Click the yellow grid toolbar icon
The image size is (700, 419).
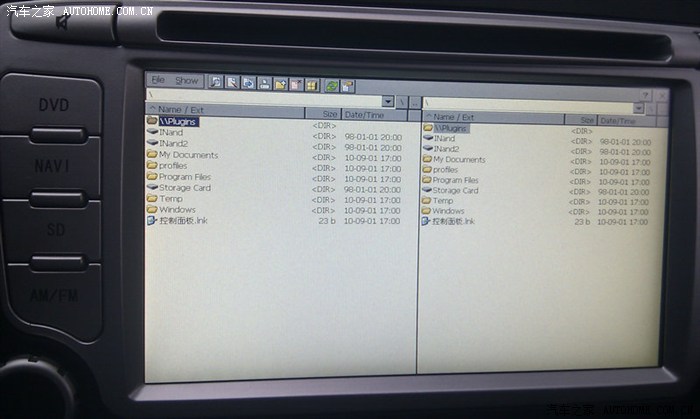313,85
